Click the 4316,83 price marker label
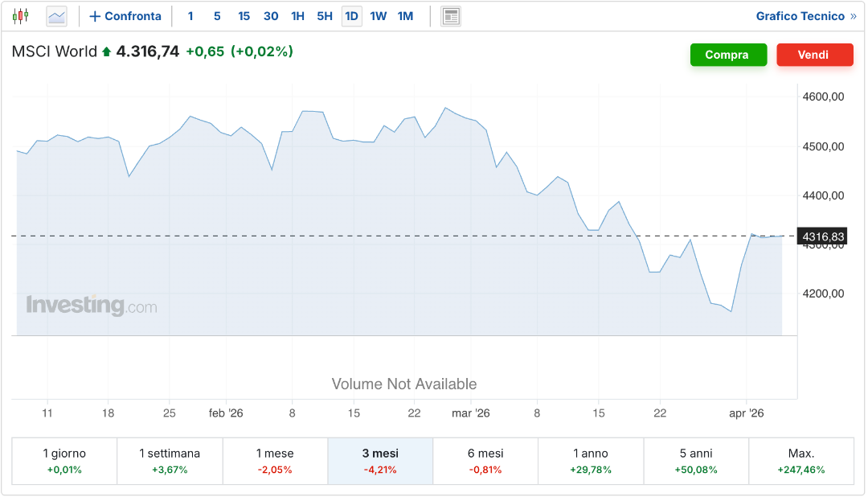This screenshot has width=868, height=501. click(x=821, y=236)
